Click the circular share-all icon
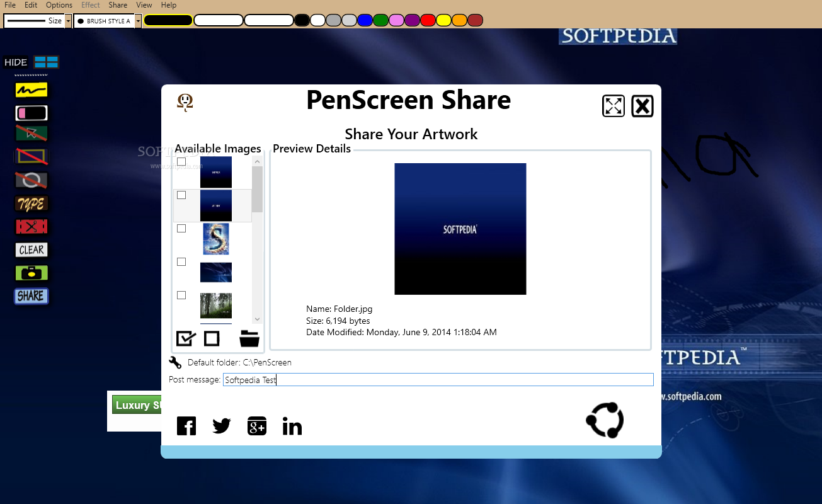Screen dimensions: 822x504 coord(605,420)
